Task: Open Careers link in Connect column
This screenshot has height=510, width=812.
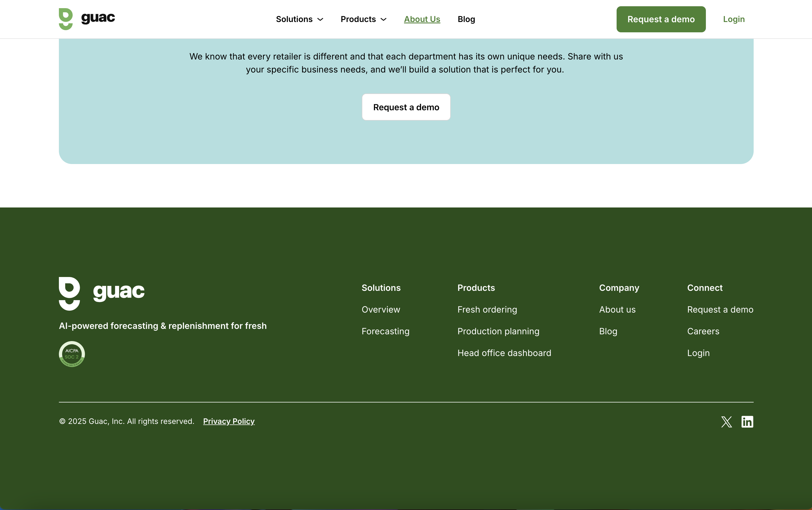Action: [x=703, y=331]
